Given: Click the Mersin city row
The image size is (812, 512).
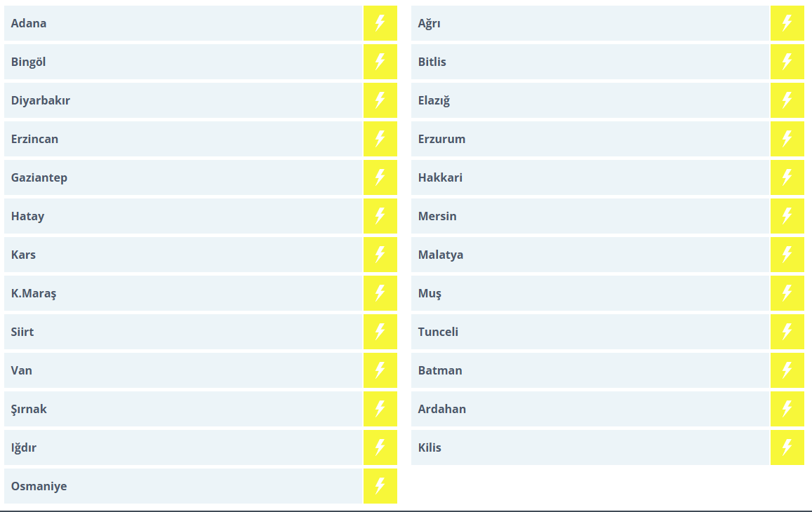Looking at the screenshot, I should pos(437,216).
